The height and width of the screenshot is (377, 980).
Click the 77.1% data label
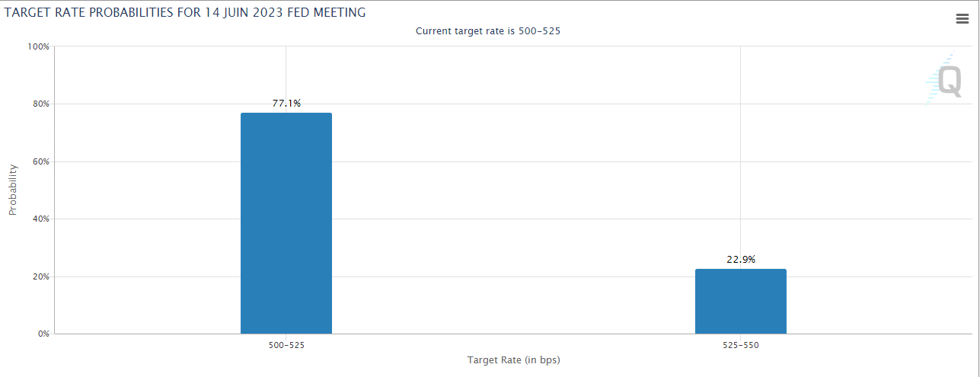(286, 103)
